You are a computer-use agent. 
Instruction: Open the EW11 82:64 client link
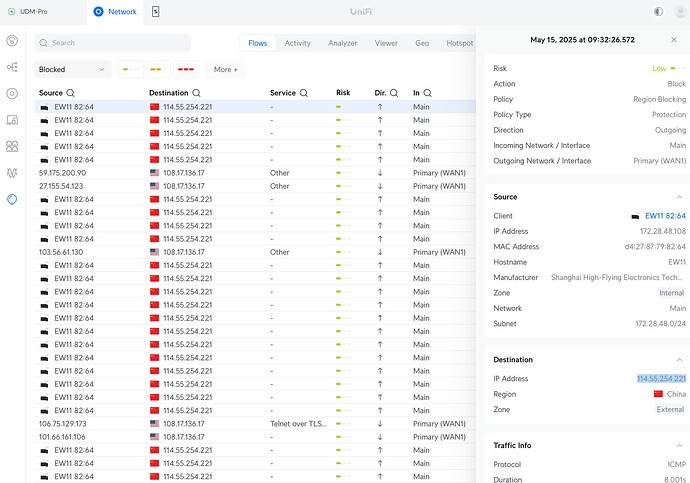665,216
